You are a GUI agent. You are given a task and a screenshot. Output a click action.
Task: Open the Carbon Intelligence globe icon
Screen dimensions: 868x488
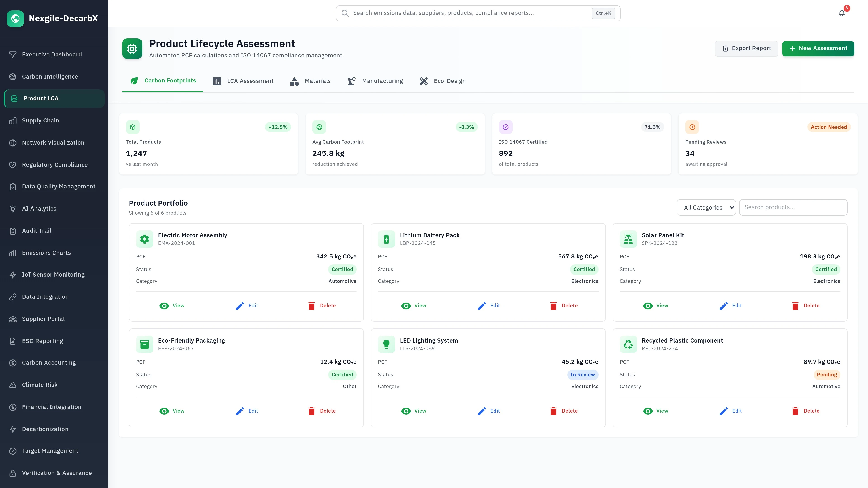pyautogui.click(x=13, y=76)
